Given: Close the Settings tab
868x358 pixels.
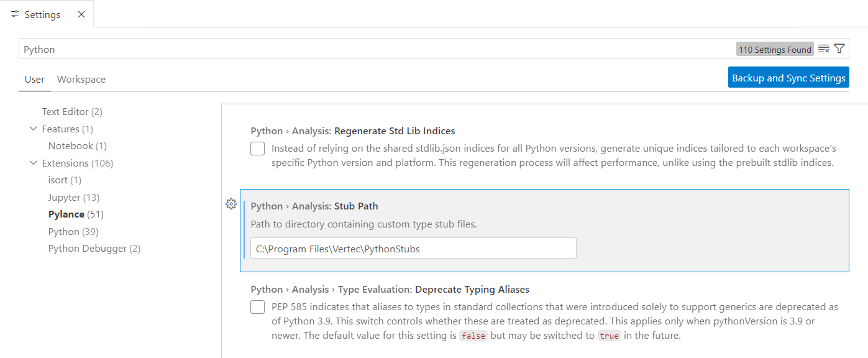Looking at the screenshot, I should (x=81, y=14).
